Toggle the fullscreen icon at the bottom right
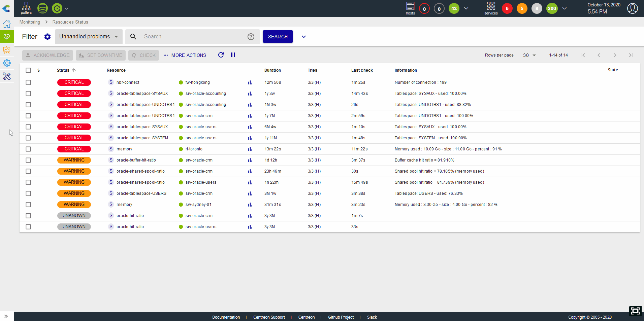The image size is (644, 321). [635, 311]
